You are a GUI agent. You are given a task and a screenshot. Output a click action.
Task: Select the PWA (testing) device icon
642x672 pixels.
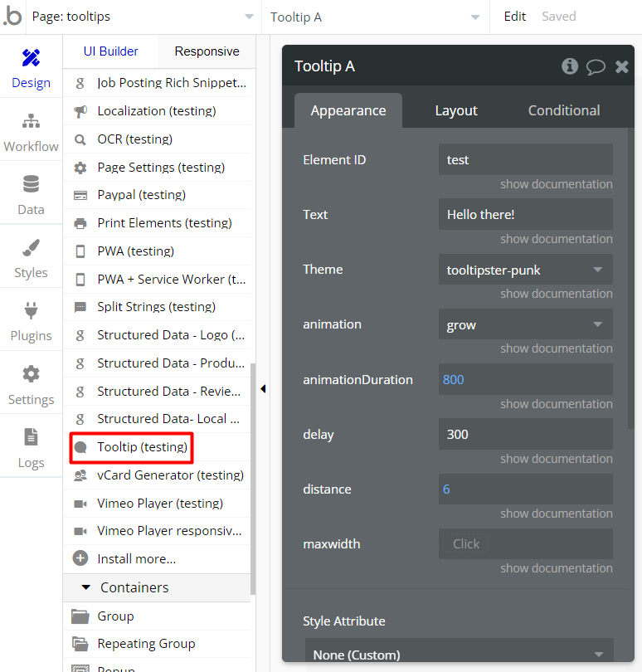pyautogui.click(x=80, y=251)
